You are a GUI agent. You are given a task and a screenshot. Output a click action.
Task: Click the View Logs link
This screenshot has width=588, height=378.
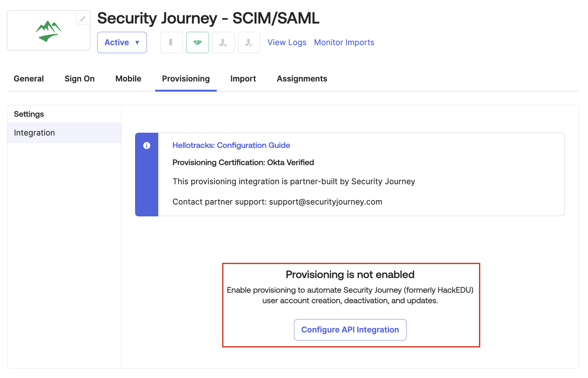point(287,42)
